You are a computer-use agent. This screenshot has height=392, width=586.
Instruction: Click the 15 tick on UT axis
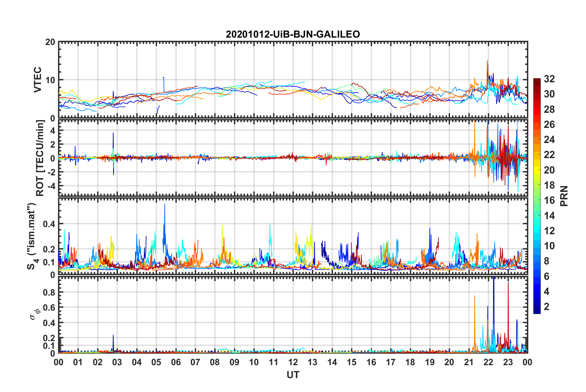coord(352,362)
